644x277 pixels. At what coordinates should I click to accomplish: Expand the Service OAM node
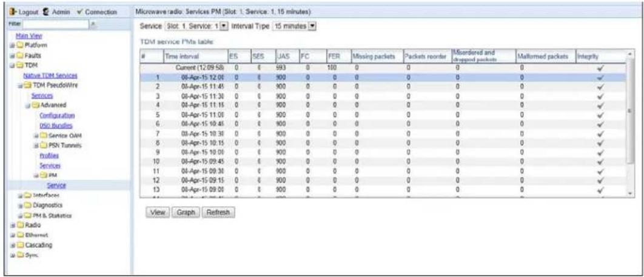tap(38, 136)
